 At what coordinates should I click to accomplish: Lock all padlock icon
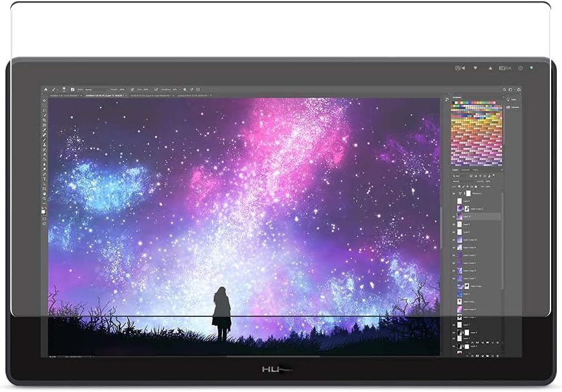point(476,186)
